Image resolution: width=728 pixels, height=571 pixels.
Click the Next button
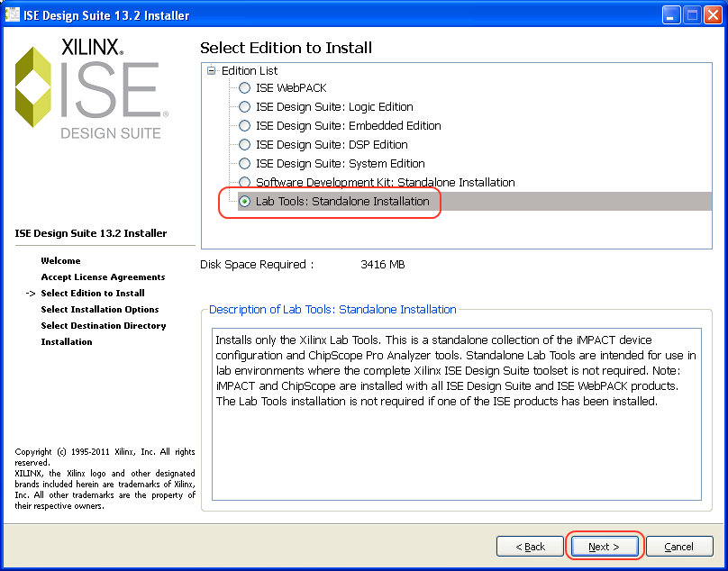click(604, 547)
